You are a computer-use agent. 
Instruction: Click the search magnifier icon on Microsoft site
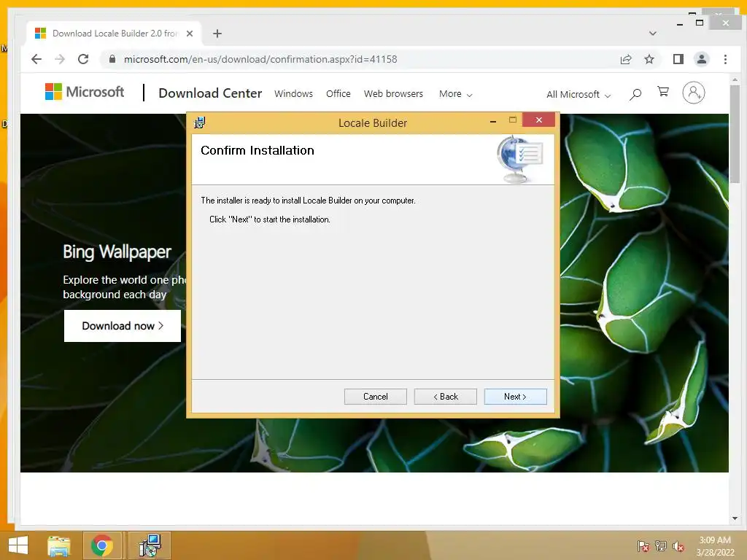[635, 94]
